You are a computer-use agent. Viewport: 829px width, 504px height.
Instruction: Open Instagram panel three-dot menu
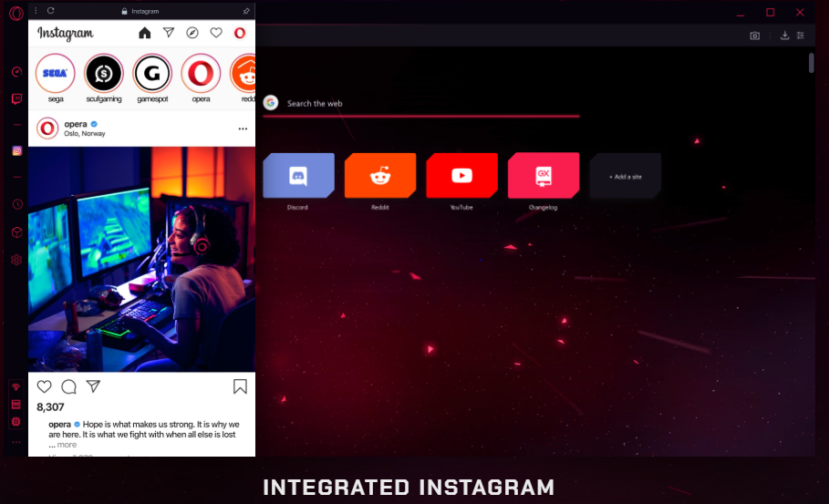(x=36, y=11)
